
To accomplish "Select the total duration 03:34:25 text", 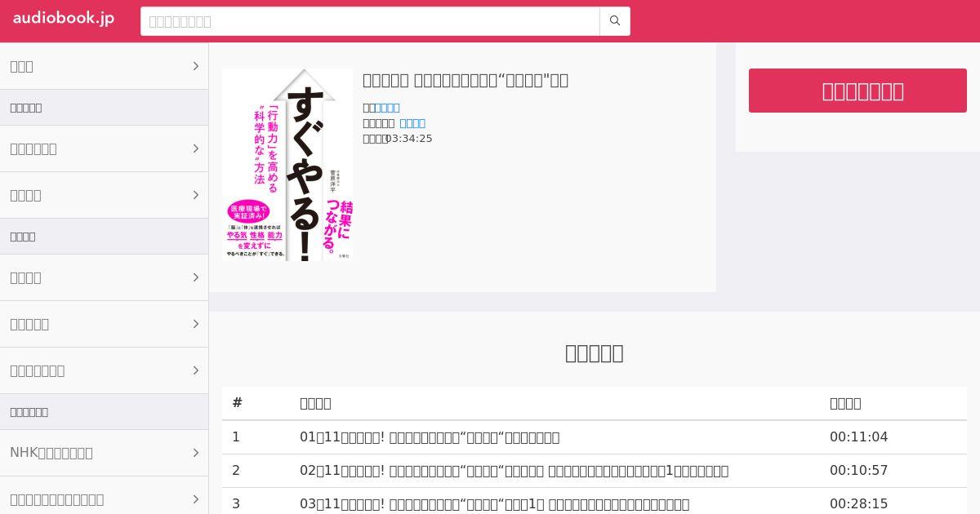I will click(408, 139).
